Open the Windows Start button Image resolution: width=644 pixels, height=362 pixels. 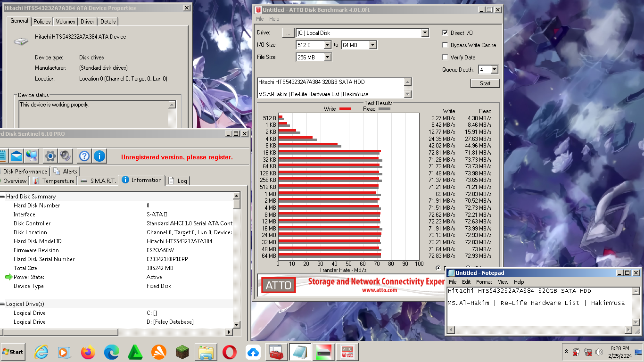click(x=13, y=352)
